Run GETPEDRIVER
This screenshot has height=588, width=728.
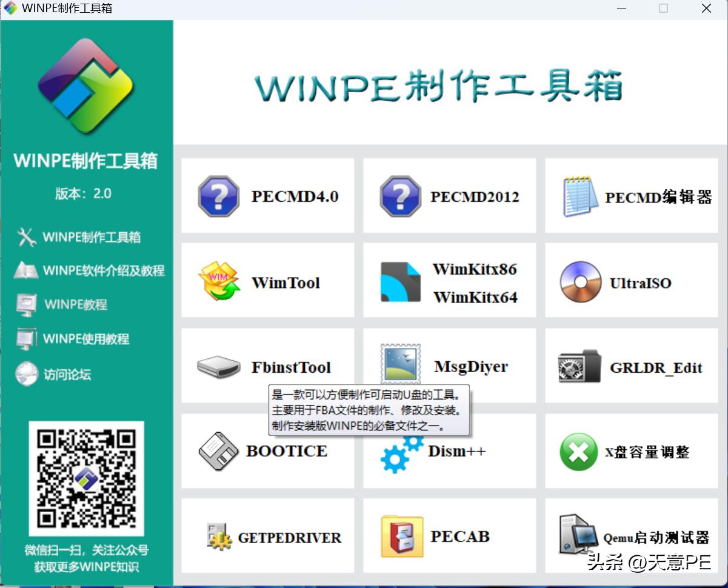(x=267, y=536)
